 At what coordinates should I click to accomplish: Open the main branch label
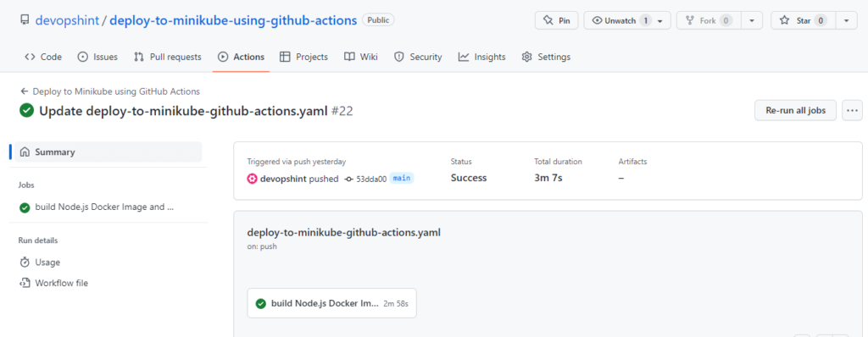click(403, 178)
